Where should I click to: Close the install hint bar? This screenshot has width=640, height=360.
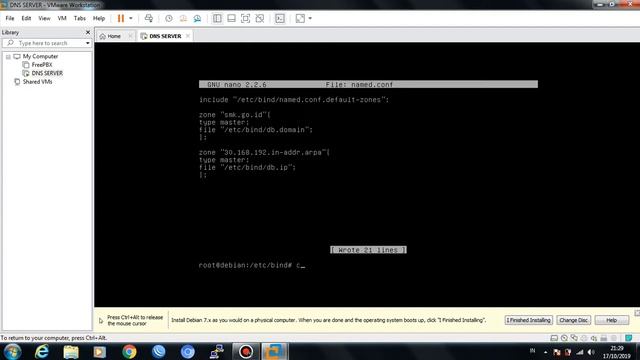click(x=637, y=313)
